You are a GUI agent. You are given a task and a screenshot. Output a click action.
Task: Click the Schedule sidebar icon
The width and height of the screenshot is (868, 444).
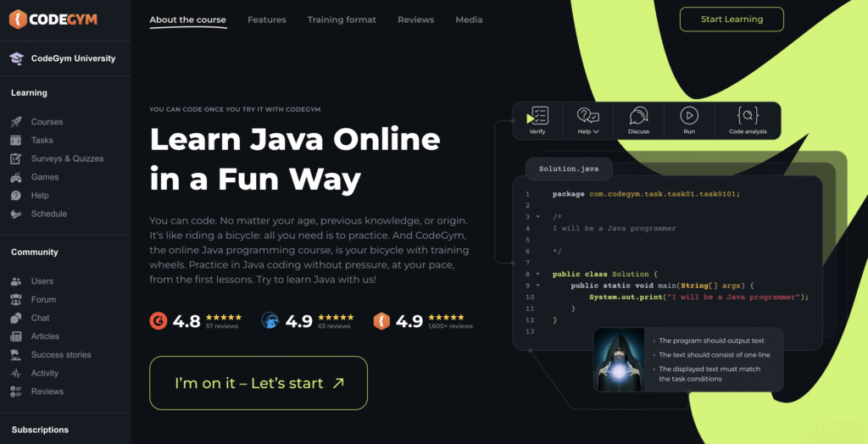pyautogui.click(x=16, y=214)
